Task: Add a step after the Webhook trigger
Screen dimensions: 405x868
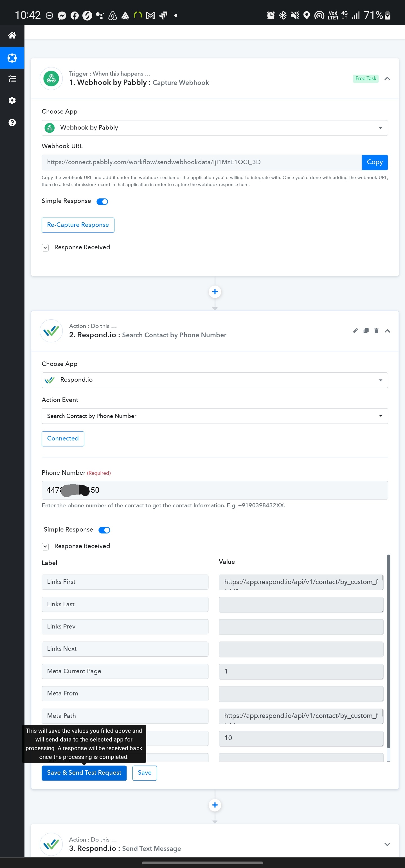Action: click(x=215, y=292)
